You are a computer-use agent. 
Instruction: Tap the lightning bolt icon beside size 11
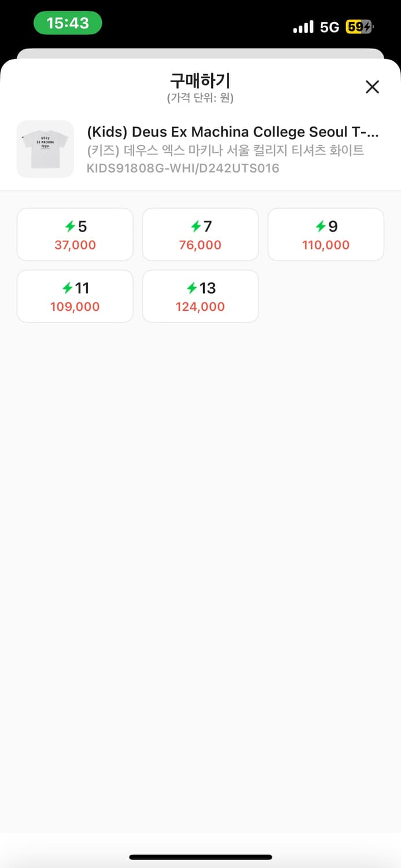tap(67, 288)
